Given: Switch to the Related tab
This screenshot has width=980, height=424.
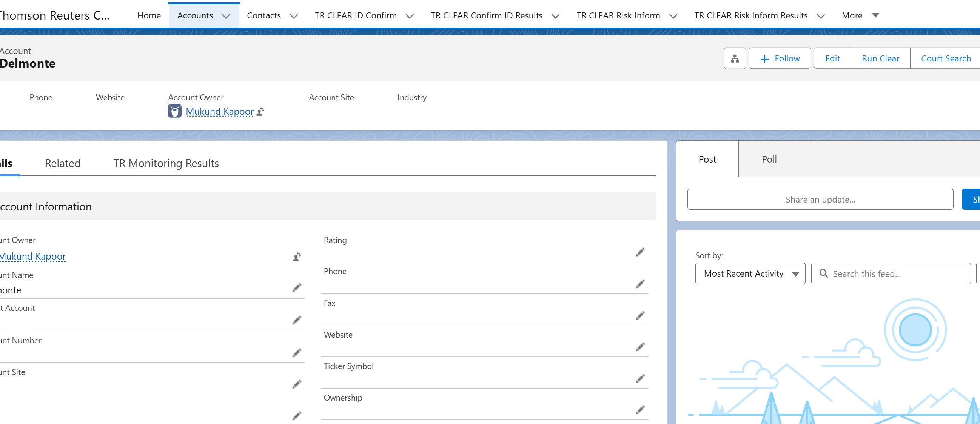Looking at the screenshot, I should [63, 163].
